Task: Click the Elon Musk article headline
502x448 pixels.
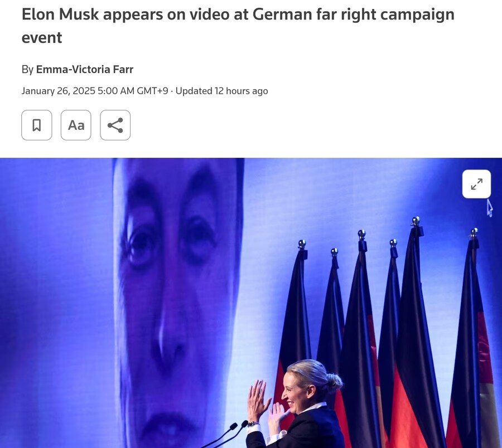Action: point(238,26)
